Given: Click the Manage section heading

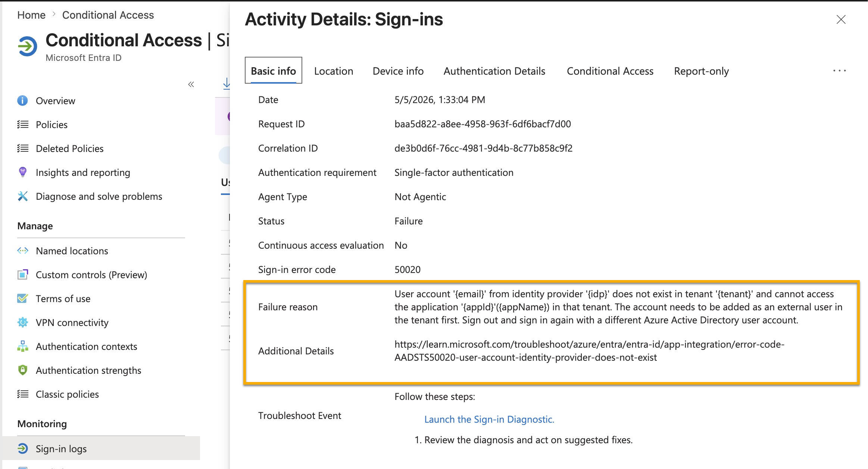Looking at the screenshot, I should pos(35,226).
